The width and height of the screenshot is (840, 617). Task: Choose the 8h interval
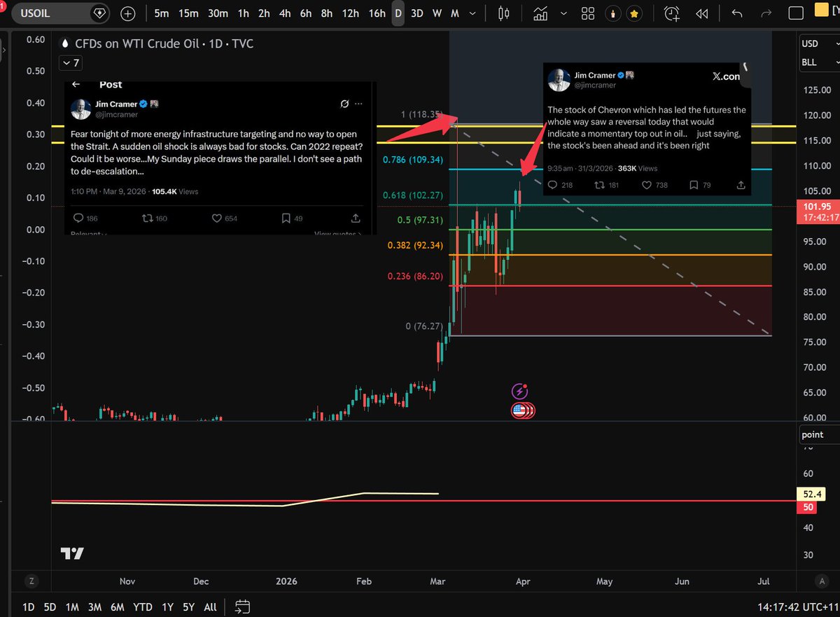327,13
